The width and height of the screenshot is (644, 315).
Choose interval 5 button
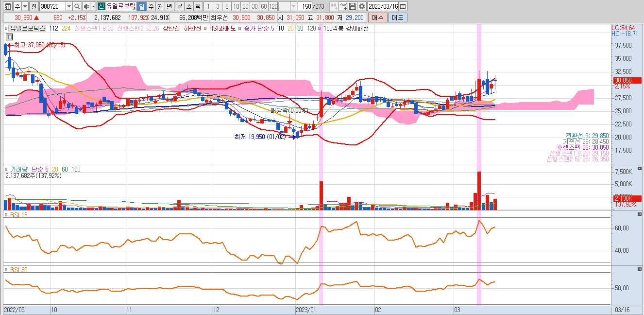click(x=226, y=6)
